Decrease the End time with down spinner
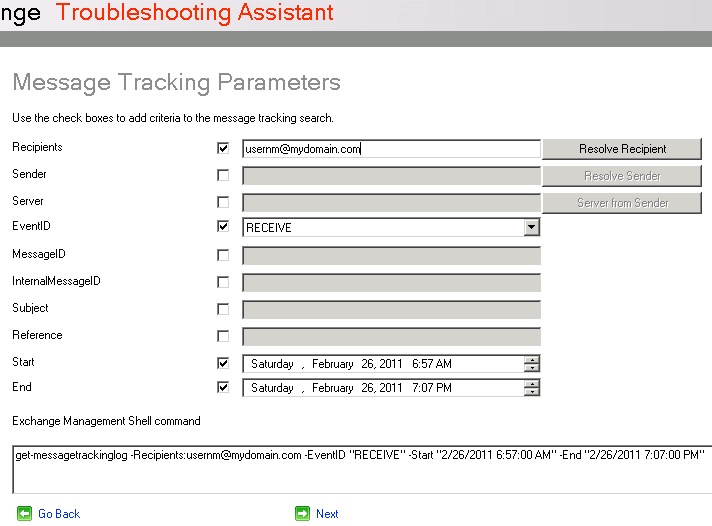The image size is (712, 526). pyautogui.click(x=532, y=392)
